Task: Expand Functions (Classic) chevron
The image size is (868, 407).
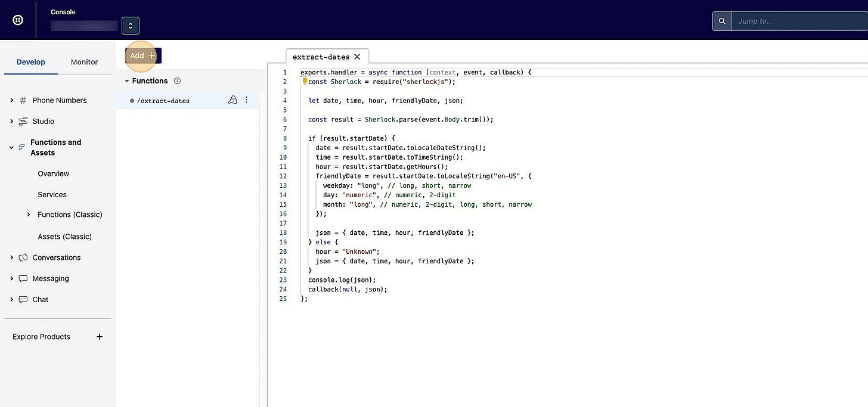Action: click(29, 215)
